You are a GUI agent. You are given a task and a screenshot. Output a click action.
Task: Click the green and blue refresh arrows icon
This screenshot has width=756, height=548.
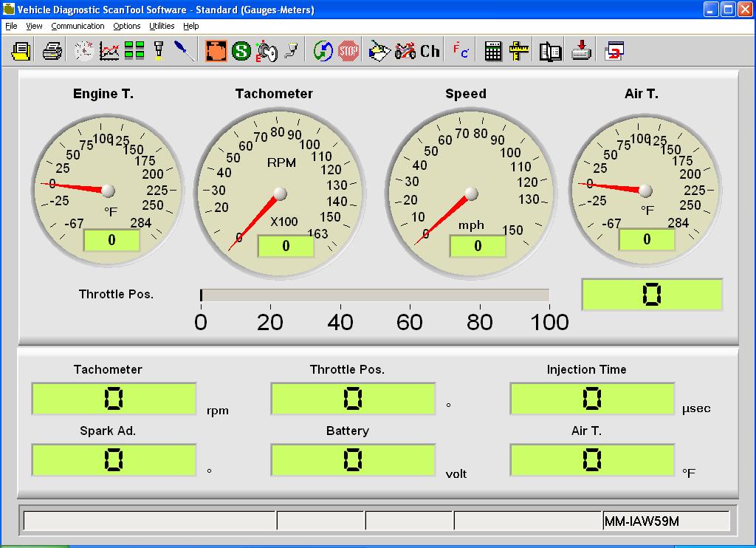[x=323, y=51]
